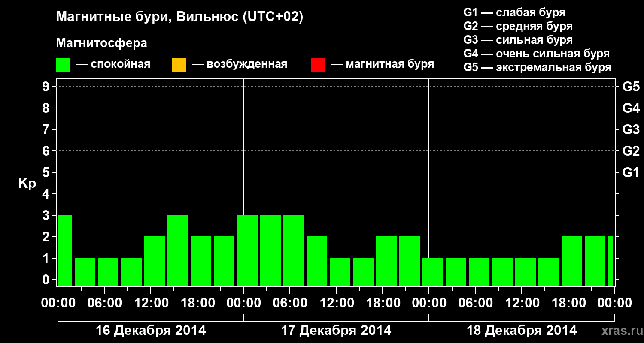
Task: Click the 'G1' label on right axis
Action: pyautogui.click(x=631, y=172)
